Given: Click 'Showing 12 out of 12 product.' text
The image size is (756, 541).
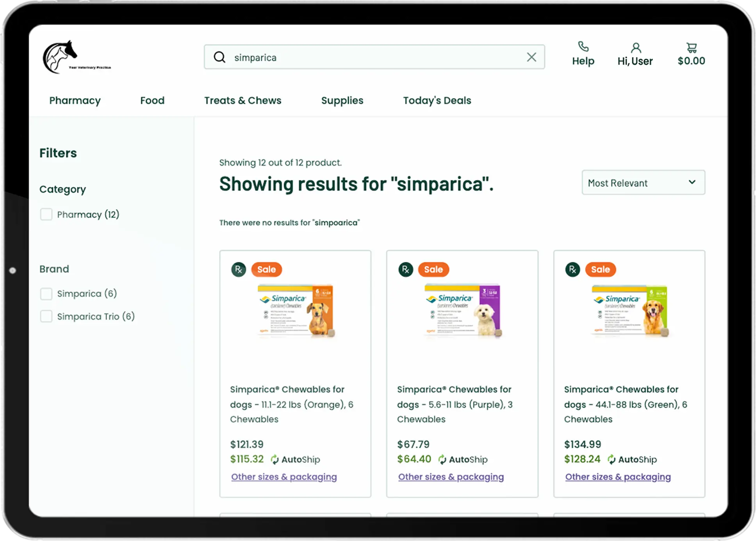Looking at the screenshot, I should 280,162.
